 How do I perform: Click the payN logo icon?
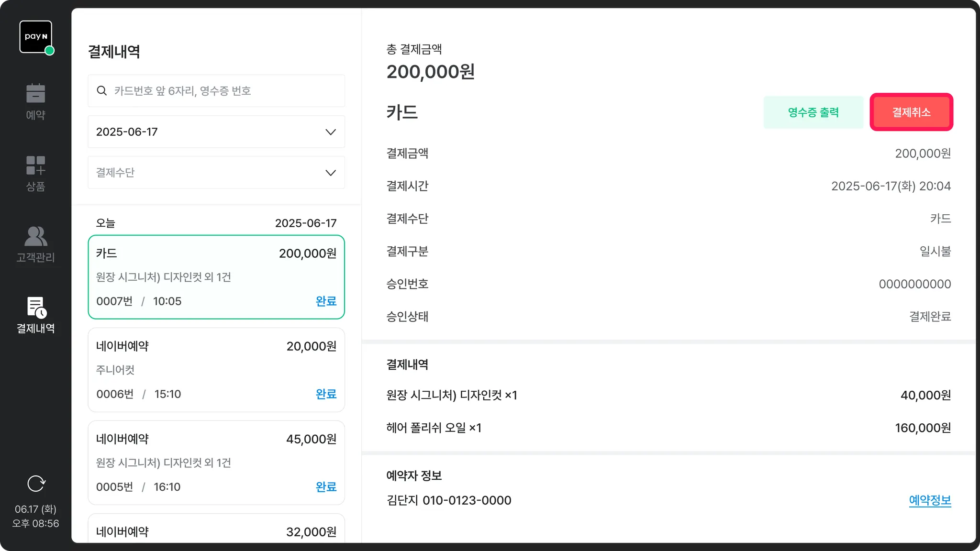point(36,37)
